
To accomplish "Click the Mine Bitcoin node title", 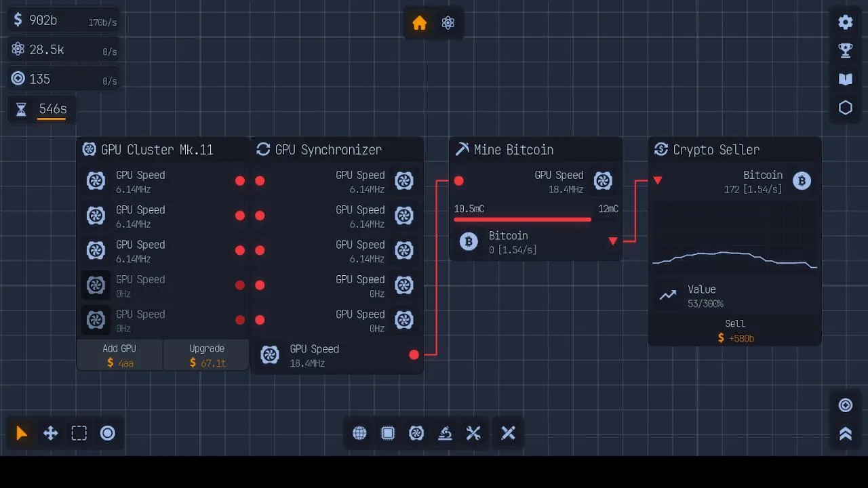I will coord(514,150).
